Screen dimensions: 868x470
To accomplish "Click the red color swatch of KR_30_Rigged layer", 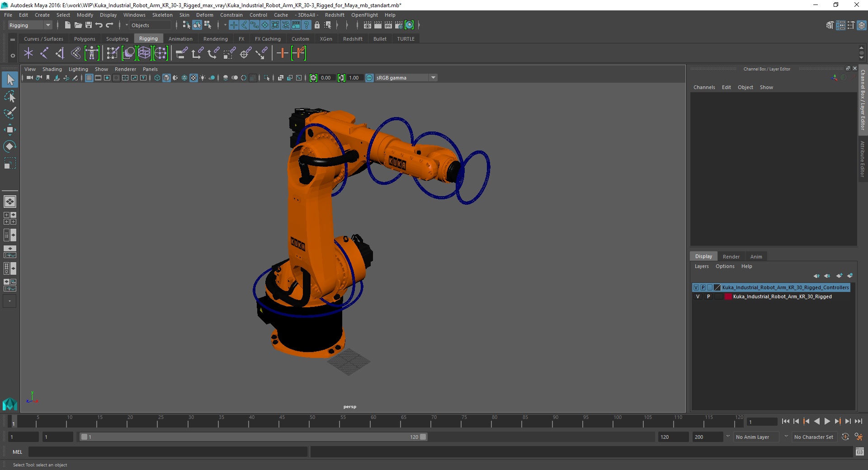I will point(728,297).
